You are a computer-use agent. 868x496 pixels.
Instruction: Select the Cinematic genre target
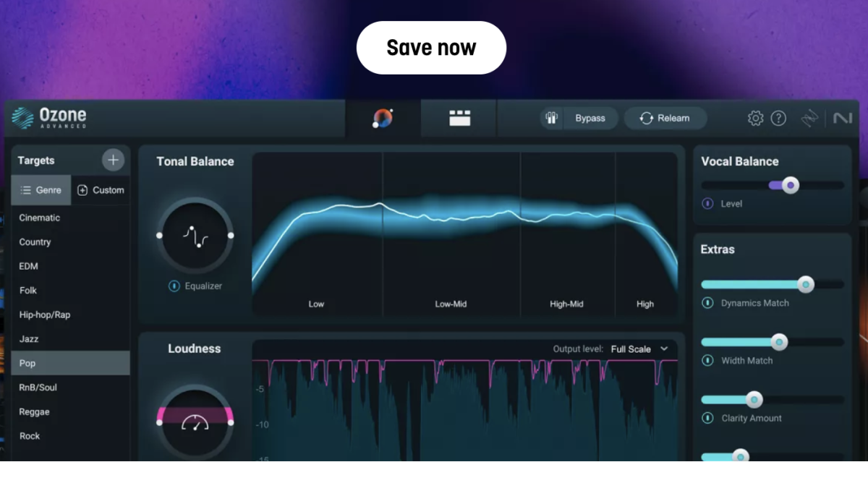(x=71, y=218)
